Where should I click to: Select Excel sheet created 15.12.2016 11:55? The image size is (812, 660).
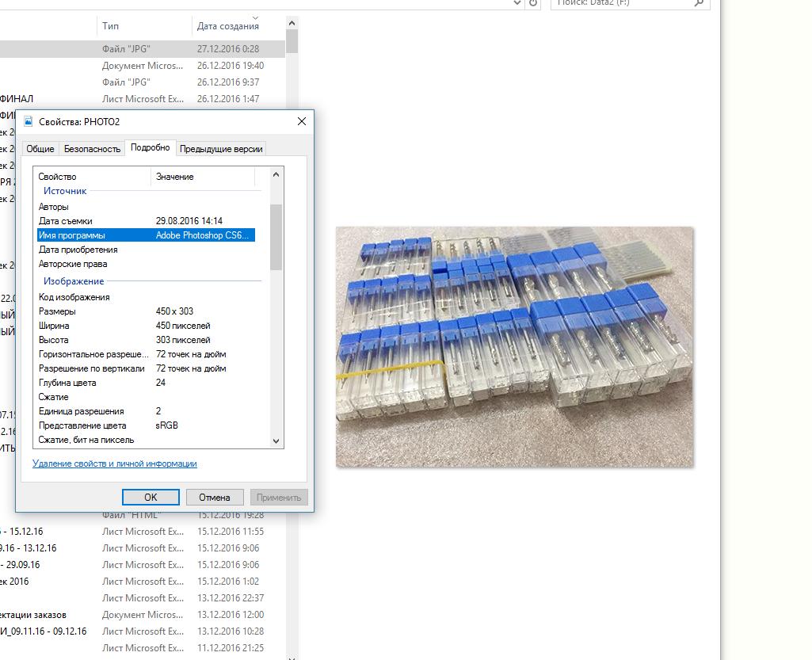(143, 532)
